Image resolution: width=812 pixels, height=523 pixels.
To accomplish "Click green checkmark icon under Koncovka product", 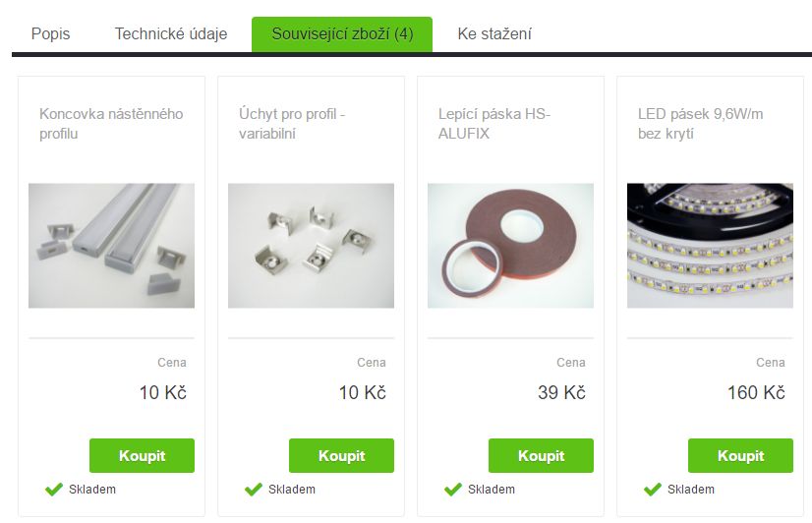I will tap(54, 489).
